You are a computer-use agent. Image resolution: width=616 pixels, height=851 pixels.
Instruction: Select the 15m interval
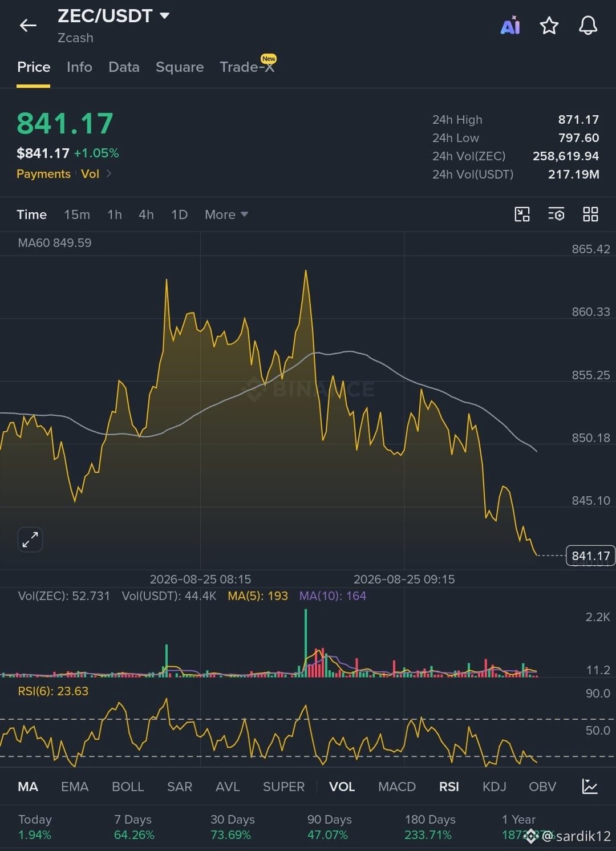pyautogui.click(x=77, y=214)
